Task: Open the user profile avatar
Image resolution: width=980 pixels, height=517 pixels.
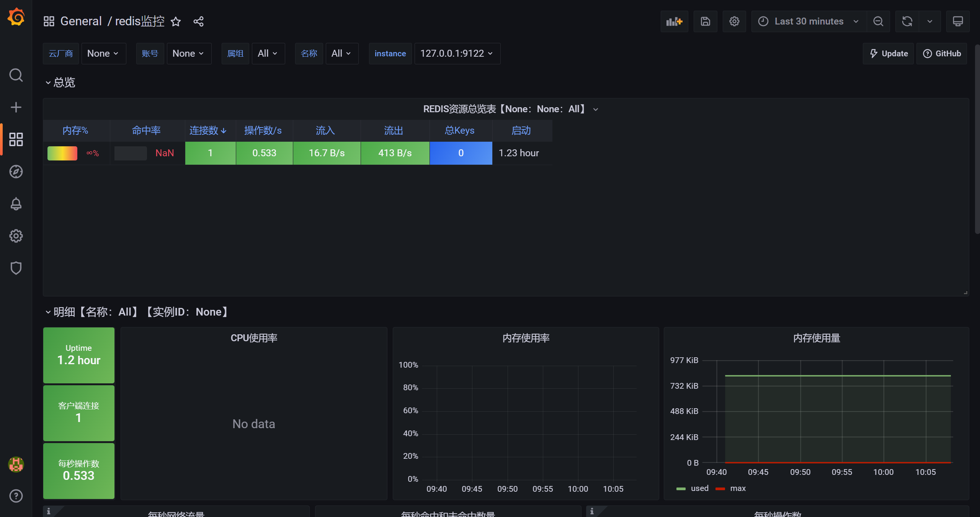Action: [16, 465]
